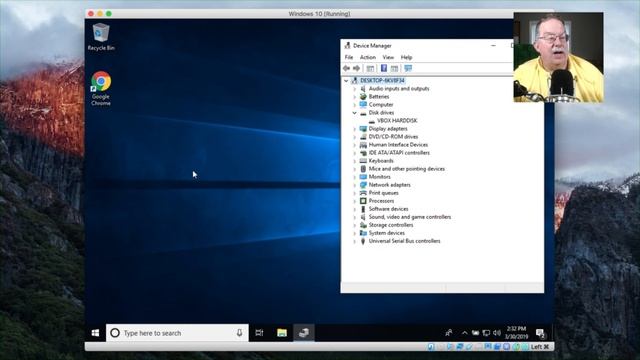Click the Windows 10 (Running) title bar
This screenshot has height=360, width=640.
pos(319,13)
